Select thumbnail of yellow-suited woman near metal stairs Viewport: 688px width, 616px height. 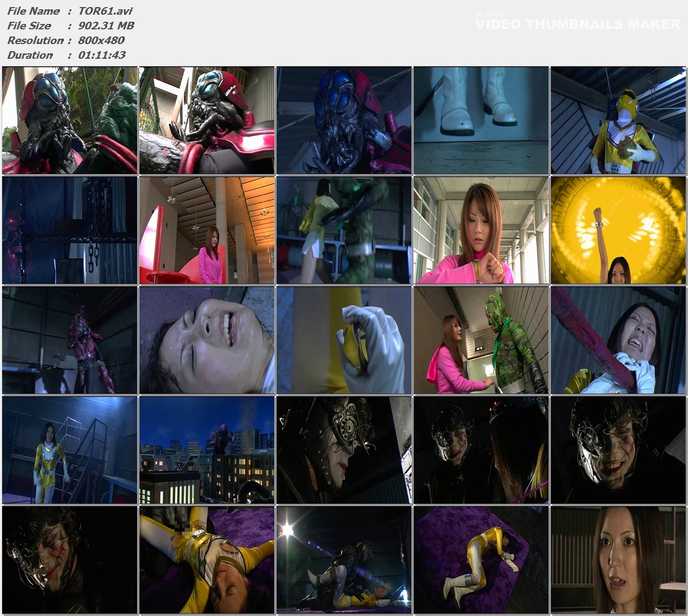[70, 450]
